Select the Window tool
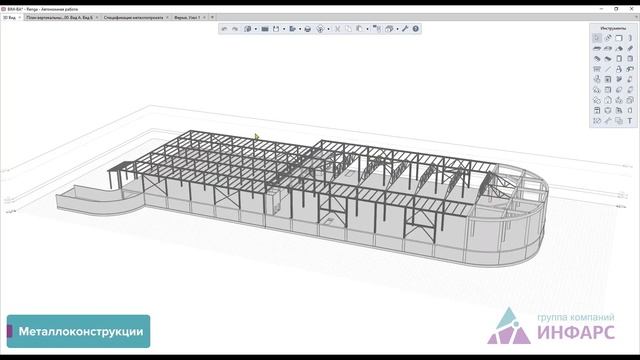Image resolution: width=640 pixels, height=360 pixels. pos(630,58)
